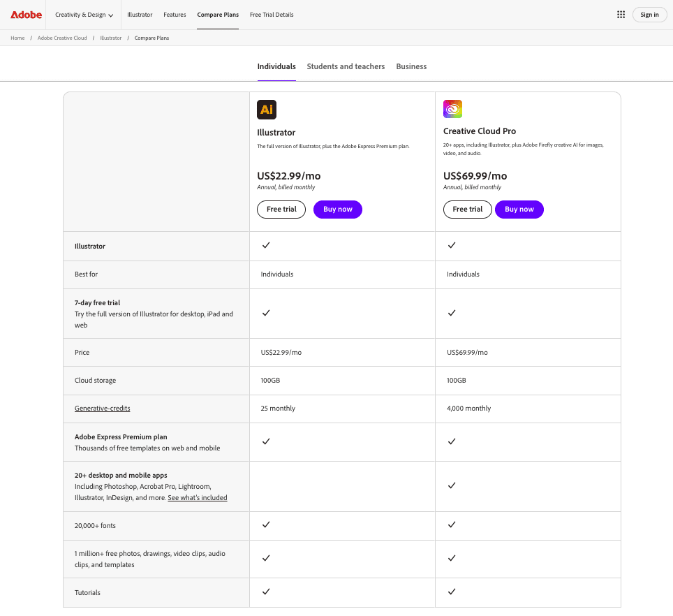
Task: Open the apps grid icon
Action: pyautogui.click(x=621, y=15)
